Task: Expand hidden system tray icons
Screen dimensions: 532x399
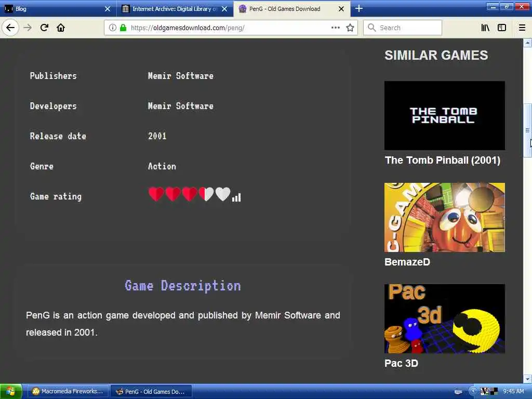Action: pos(473,391)
